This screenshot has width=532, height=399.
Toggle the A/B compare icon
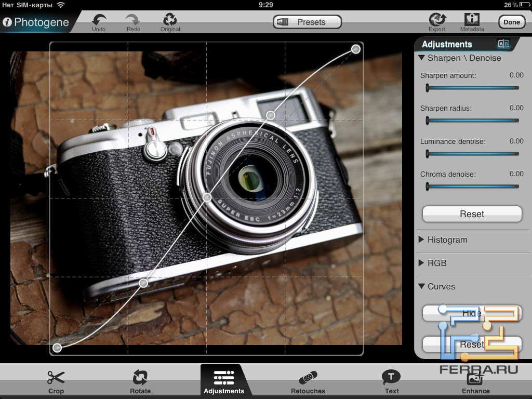[503, 44]
